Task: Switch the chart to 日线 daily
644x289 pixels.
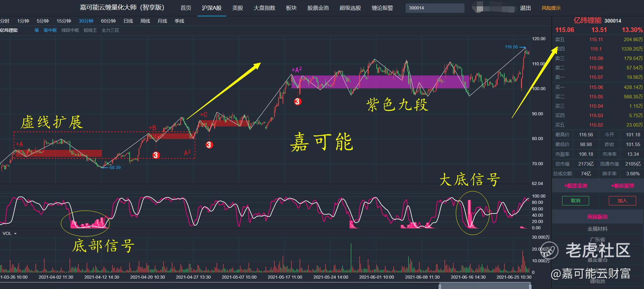Action: point(128,21)
